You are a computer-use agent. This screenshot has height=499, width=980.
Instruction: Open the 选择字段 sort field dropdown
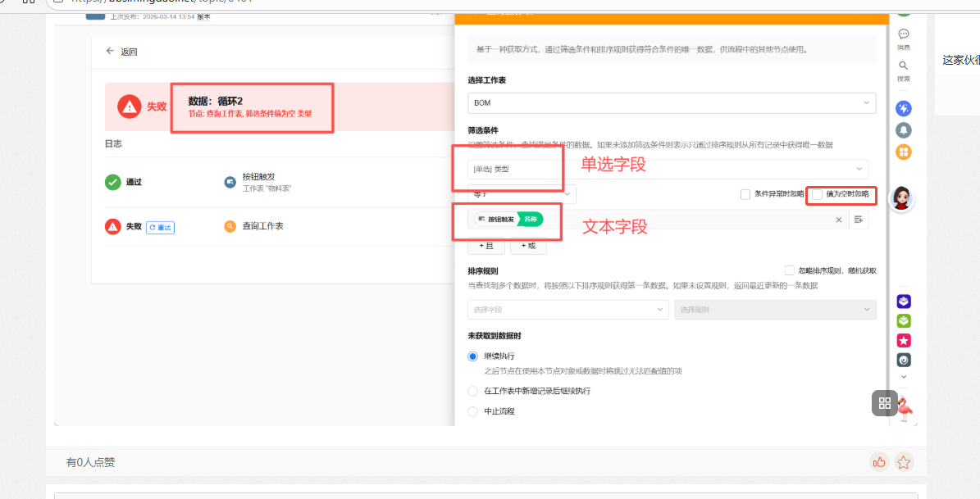(568, 310)
